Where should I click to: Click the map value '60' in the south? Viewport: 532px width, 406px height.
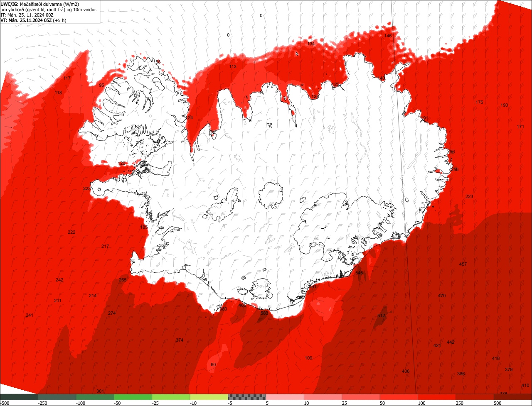[213, 364]
